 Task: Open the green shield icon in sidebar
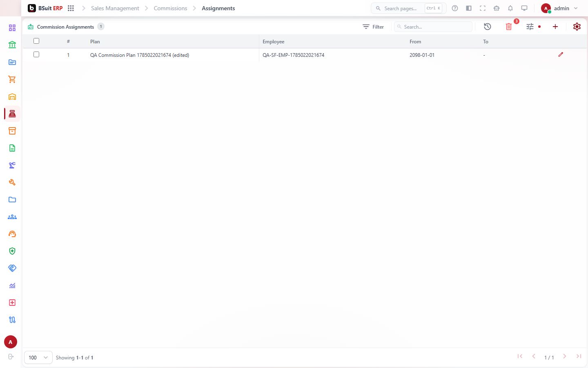(x=12, y=251)
